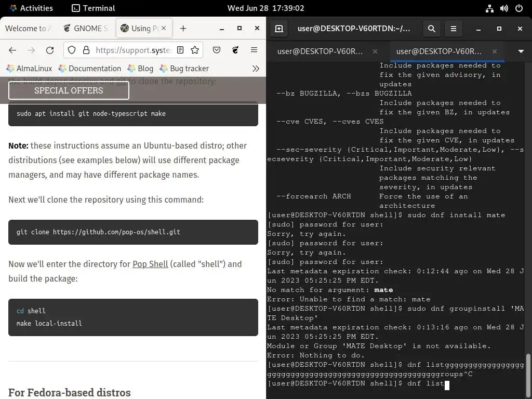This screenshot has width=532, height=399.
Task: Close the first terminal tab
Action: pos(375,51)
